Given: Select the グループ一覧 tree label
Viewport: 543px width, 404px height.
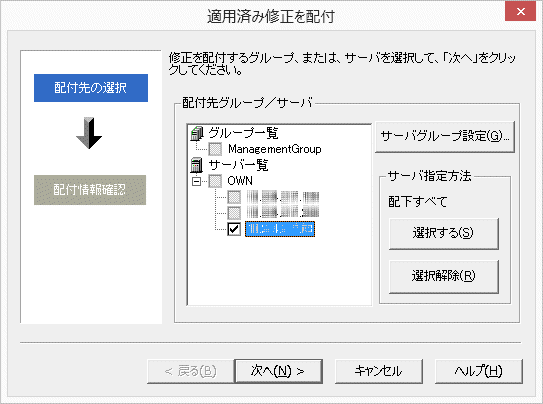Looking at the screenshot, I should [243, 133].
